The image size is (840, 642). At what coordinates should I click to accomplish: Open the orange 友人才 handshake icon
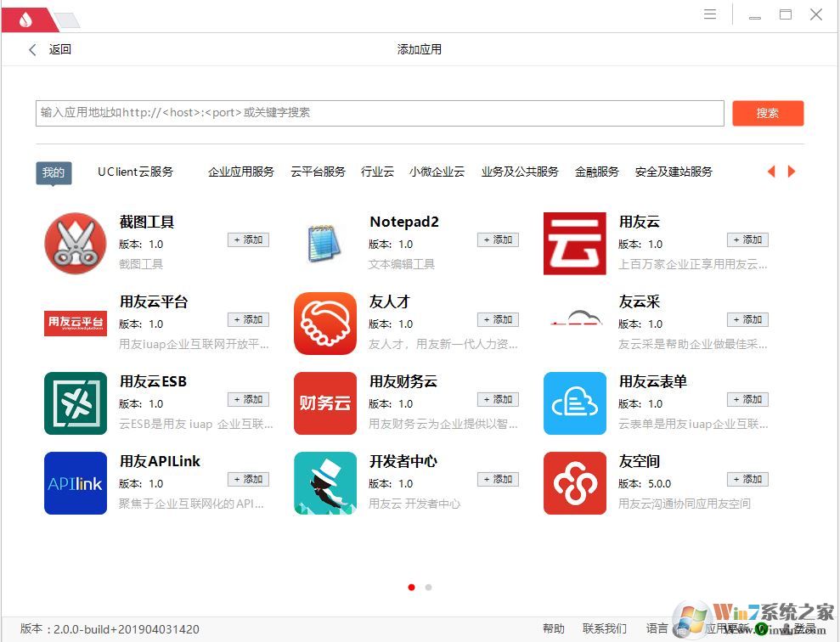(x=325, y=324)
